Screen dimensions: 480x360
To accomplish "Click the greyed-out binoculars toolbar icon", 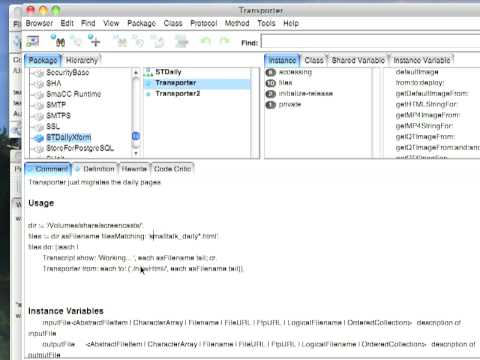I will [x=120, y=41].
